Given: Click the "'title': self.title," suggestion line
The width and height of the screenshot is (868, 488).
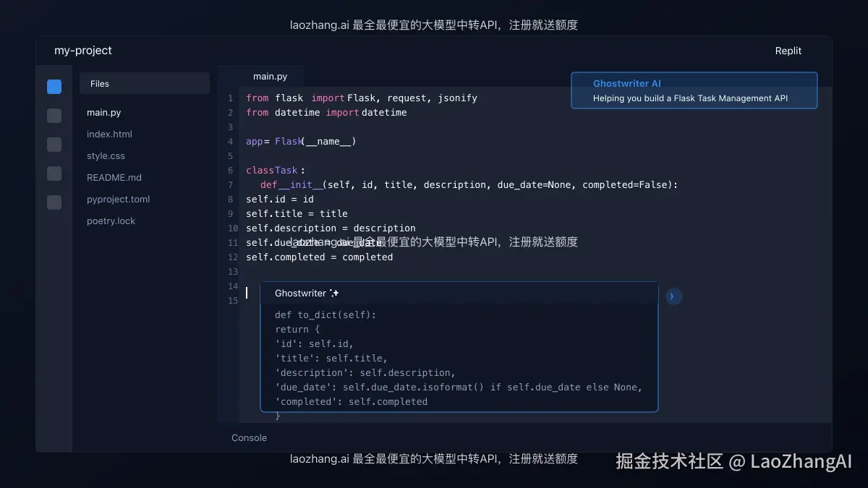Looking at the screenshot, I should [331, 358].
